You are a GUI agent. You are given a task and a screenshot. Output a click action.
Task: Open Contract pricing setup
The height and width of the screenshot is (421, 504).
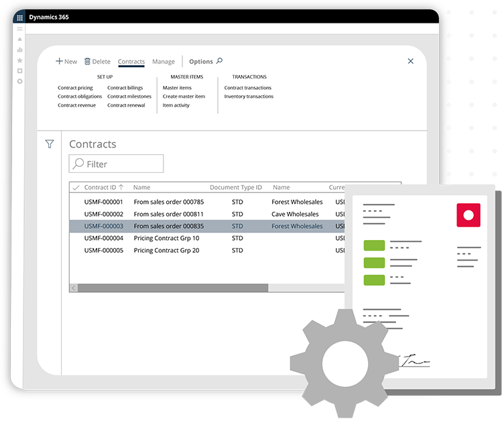tap(75, 88)
